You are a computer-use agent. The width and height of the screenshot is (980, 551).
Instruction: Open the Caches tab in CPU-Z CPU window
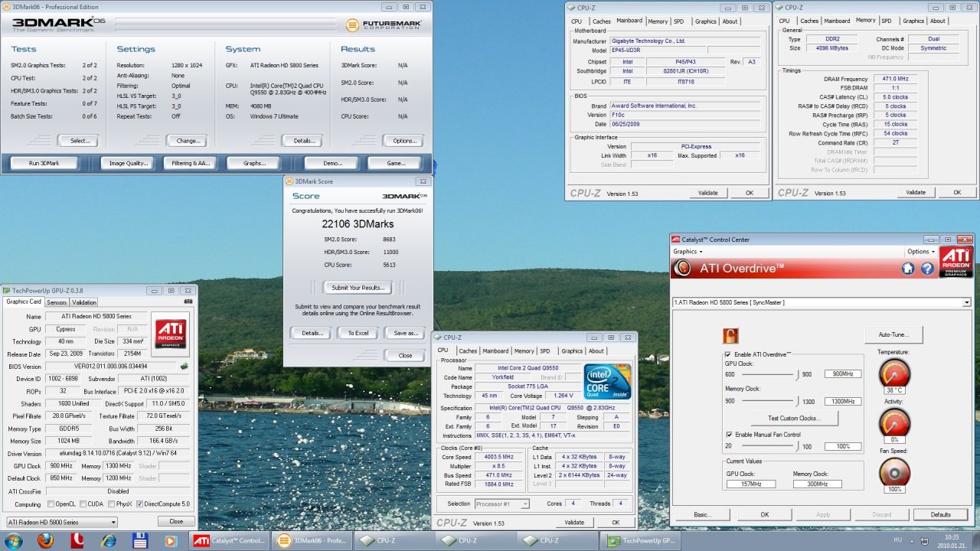(468, 351)
